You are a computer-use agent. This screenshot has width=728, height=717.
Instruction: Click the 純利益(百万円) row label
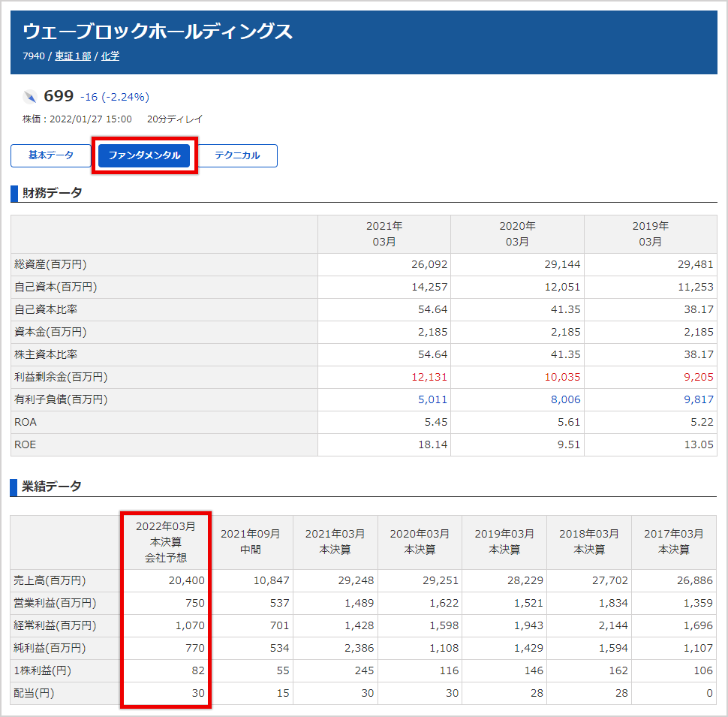[x=50, y=648]
